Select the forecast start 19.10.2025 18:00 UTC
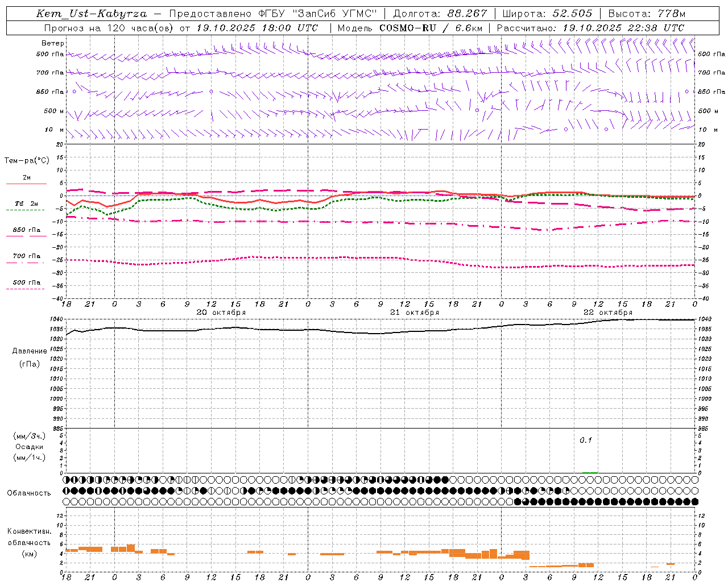728x582 pixels. (257, 28)
